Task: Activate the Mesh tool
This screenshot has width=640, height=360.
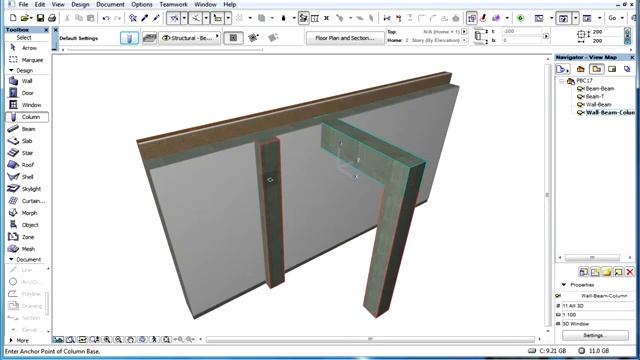Action: tap(27, 249)
